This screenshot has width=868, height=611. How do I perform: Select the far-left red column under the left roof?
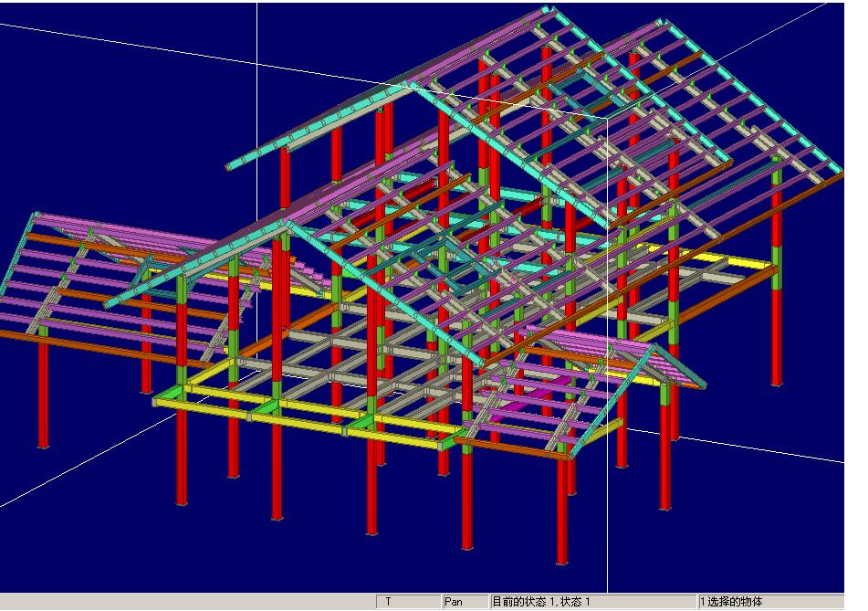click(43, 393)
